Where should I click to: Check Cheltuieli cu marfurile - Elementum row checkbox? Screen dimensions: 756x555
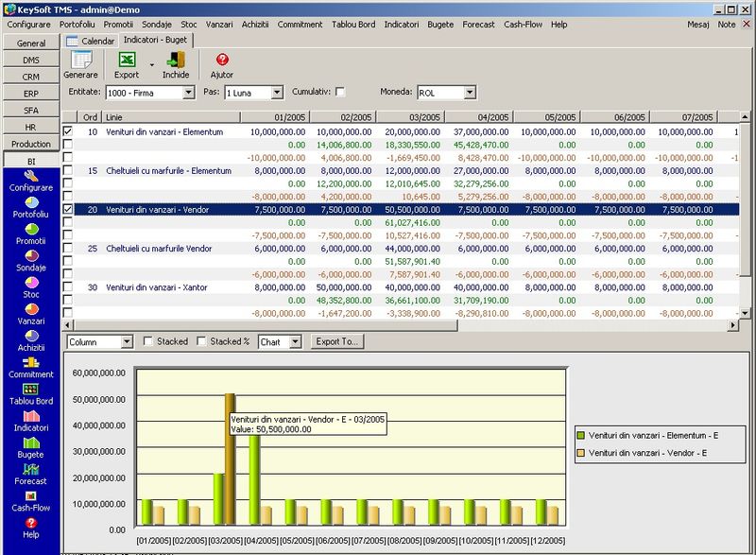68,170
